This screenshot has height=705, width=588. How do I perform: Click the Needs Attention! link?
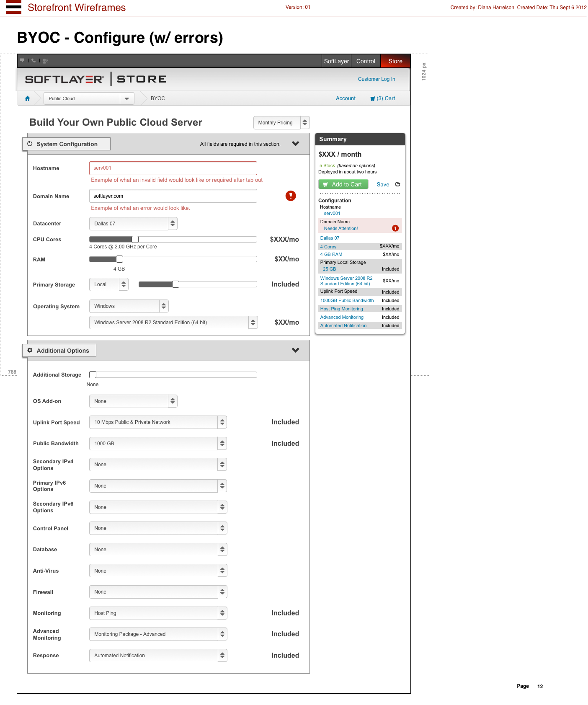[341, 229]
